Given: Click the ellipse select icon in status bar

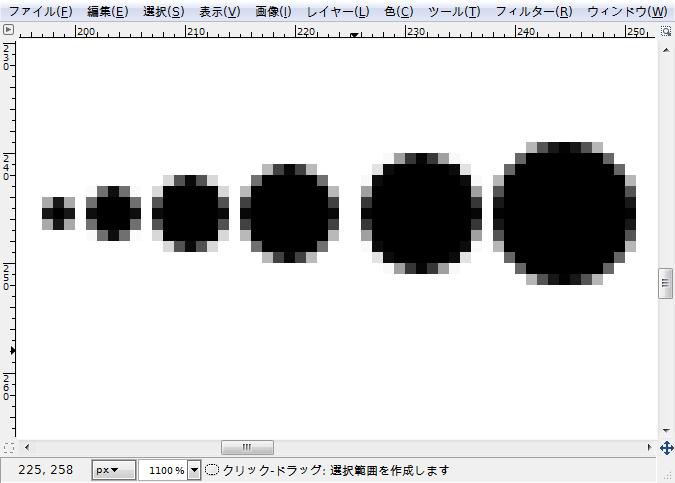Looking at the screenshot, I should (x=212, y=470).
